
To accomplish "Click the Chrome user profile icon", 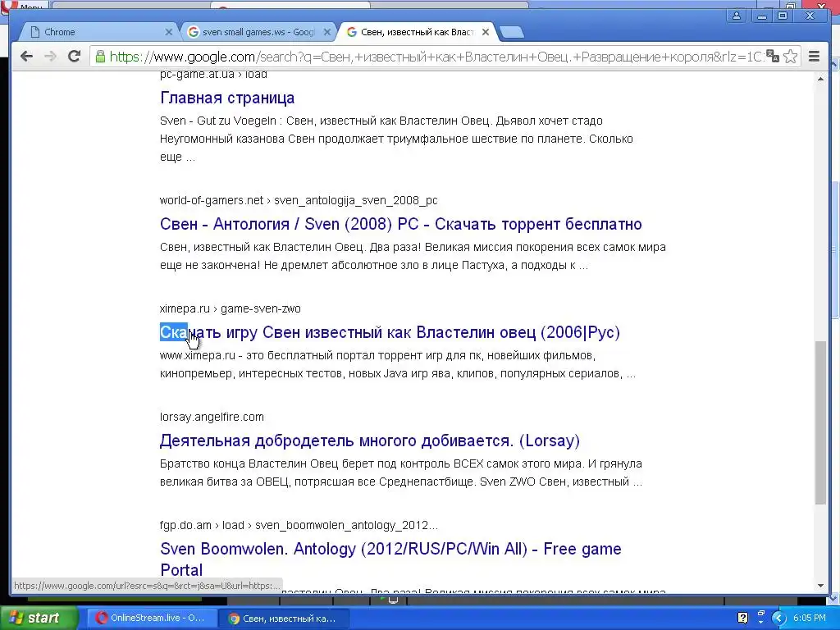I will click(x=737, y=16).
